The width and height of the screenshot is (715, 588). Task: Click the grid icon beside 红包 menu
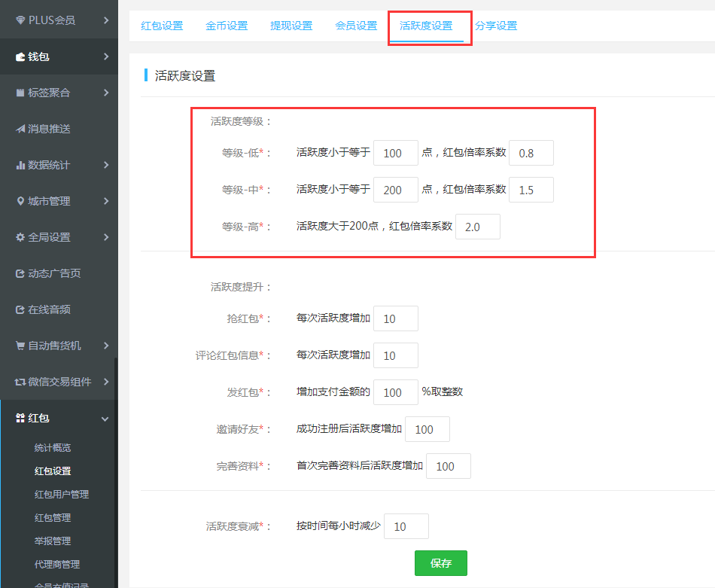pos(20,418)
